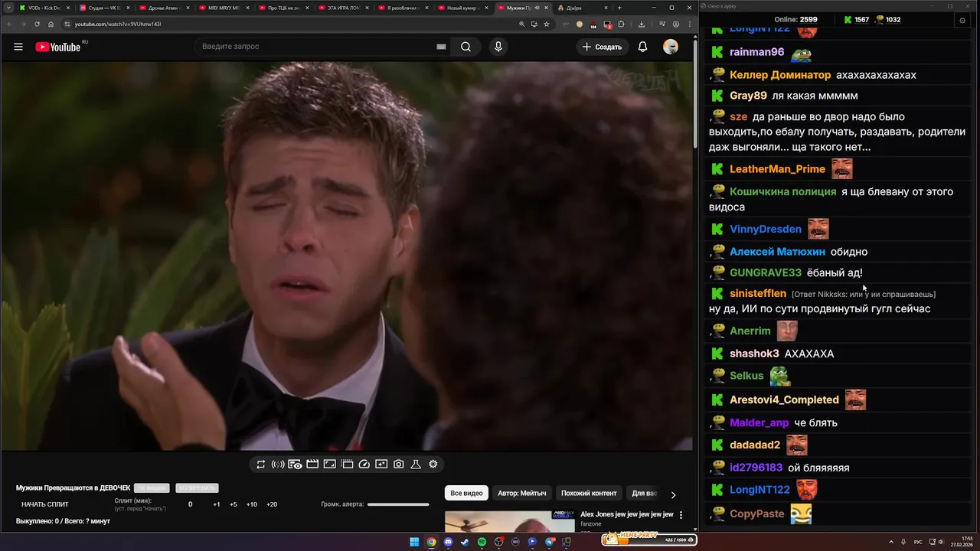Viewport: 980px width, 551px height.
Task: Open chat settings gear in chat window
Action: coord(962,20)
